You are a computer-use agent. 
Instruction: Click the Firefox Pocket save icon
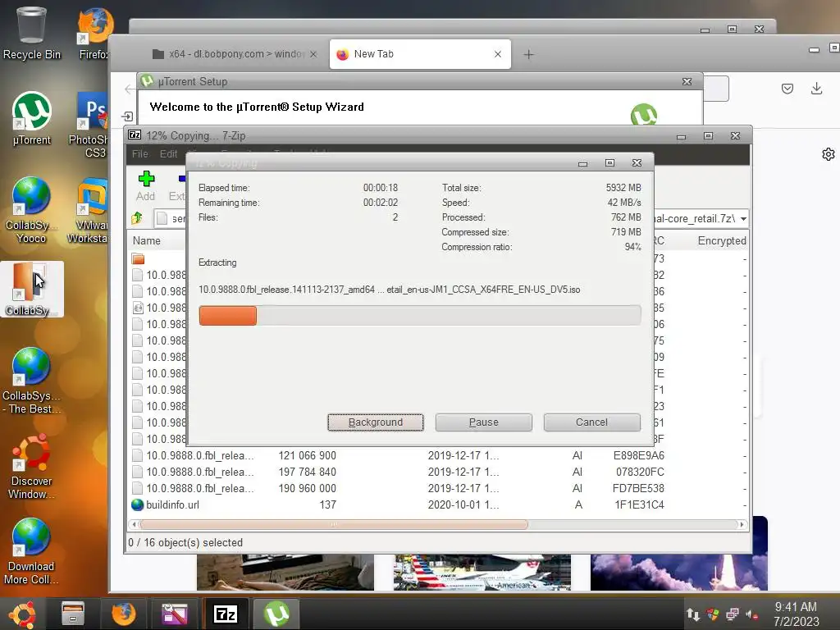787,89
